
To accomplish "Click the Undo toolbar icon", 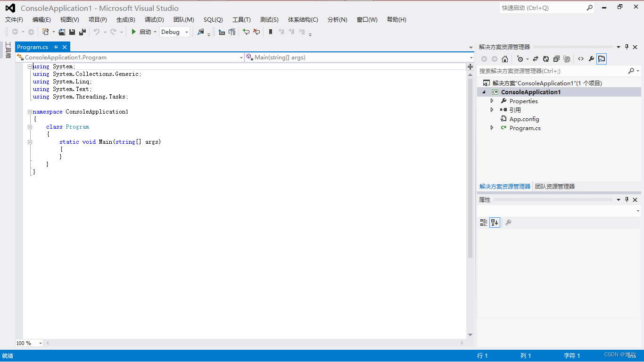I will click(96, 32).
